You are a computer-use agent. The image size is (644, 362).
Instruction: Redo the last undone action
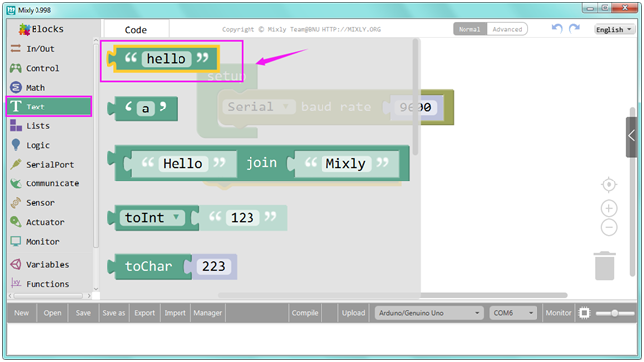pyautogui.click(x=574, y=29)
